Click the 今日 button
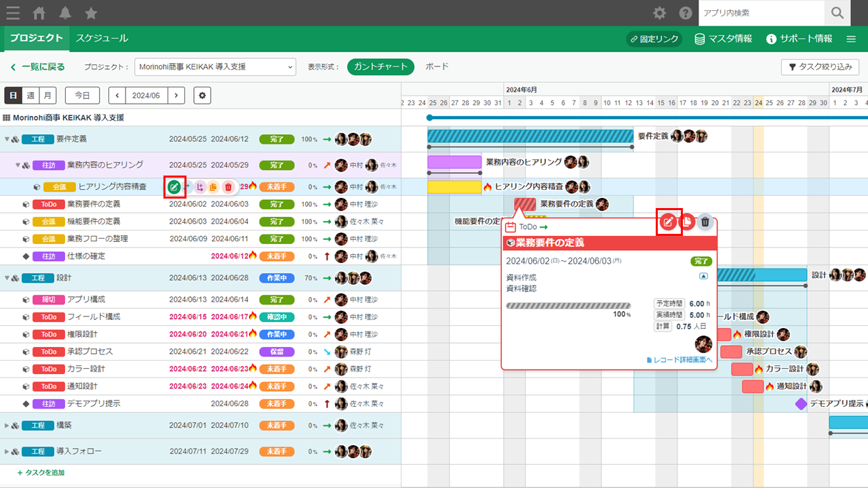868x488 pixels. [82, 96]
